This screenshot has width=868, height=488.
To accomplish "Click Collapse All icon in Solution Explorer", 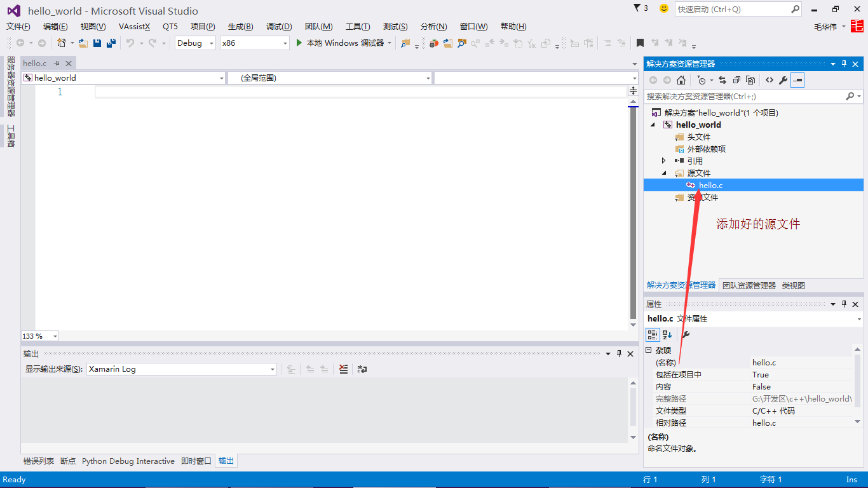I will coord(736,80).
